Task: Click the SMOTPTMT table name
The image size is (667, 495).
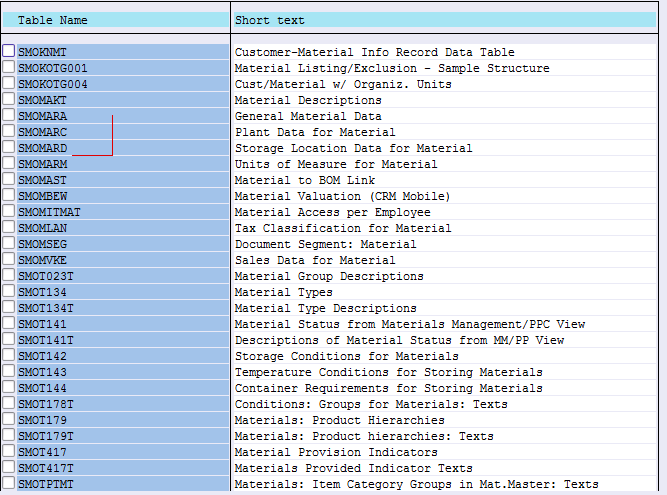Action: pos(46,484)
